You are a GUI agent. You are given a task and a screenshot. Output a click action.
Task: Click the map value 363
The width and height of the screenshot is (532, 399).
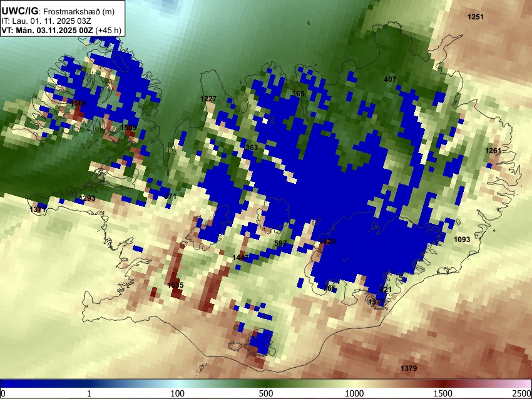[252, 148]
